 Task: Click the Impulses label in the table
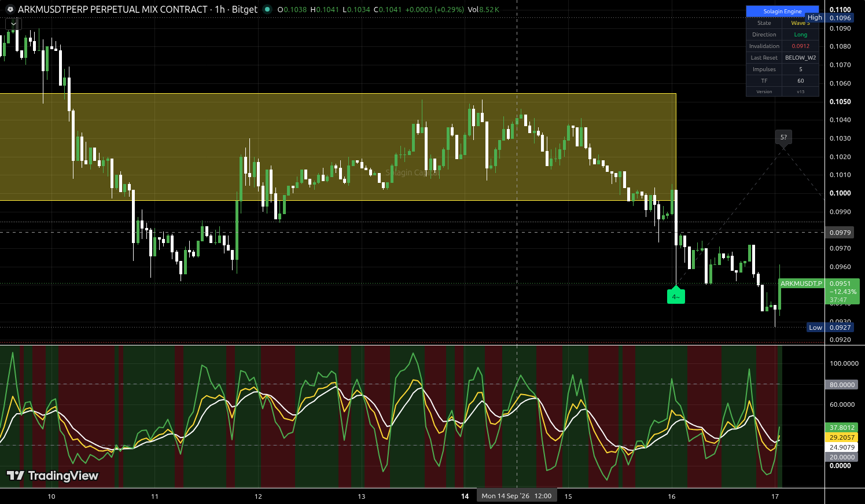click(764, 69)
